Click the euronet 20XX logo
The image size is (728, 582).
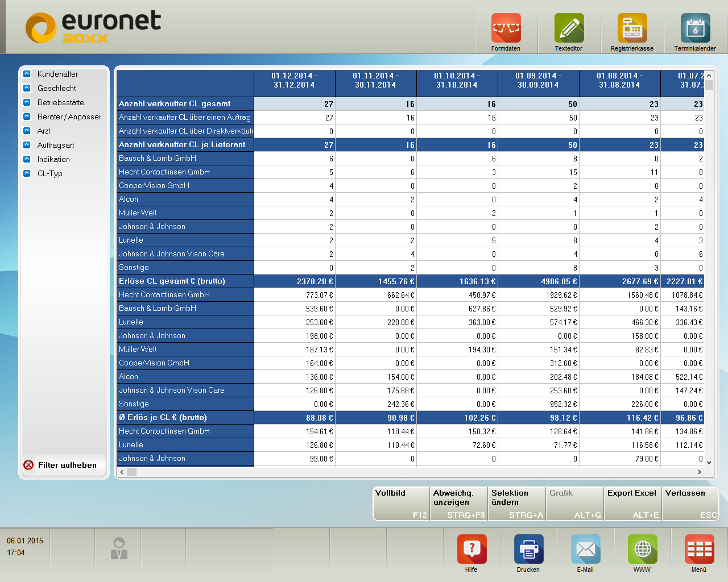click(x=93, y=27)
